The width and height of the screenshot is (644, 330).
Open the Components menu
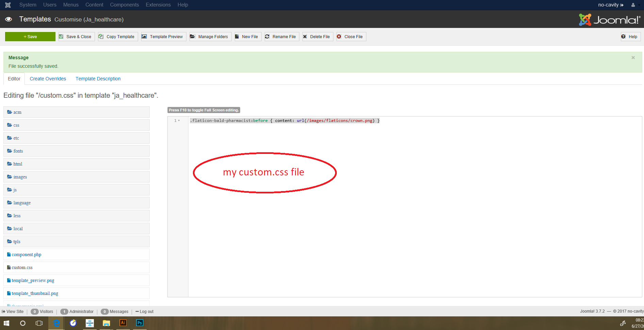125,5
